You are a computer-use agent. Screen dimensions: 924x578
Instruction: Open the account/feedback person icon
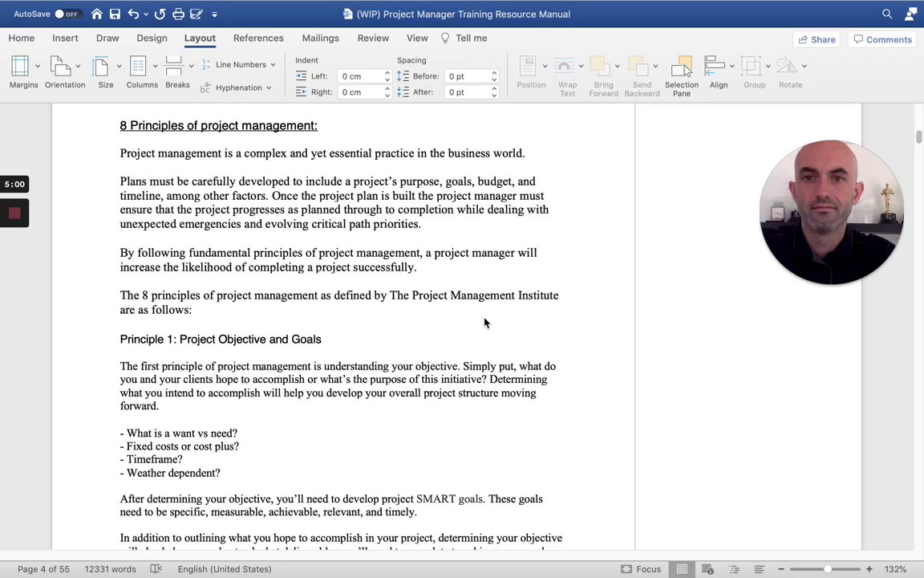(x=910, y=14)
